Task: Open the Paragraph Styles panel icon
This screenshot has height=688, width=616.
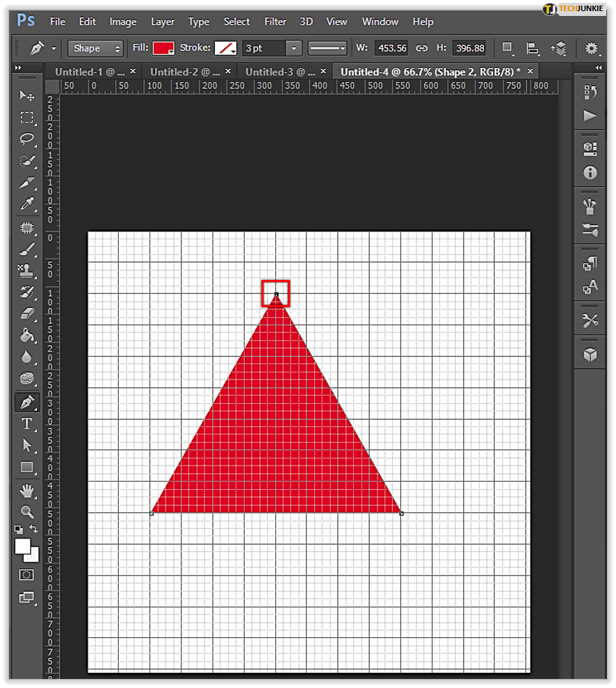Action: pyautogui.click(x=590, y=263)
